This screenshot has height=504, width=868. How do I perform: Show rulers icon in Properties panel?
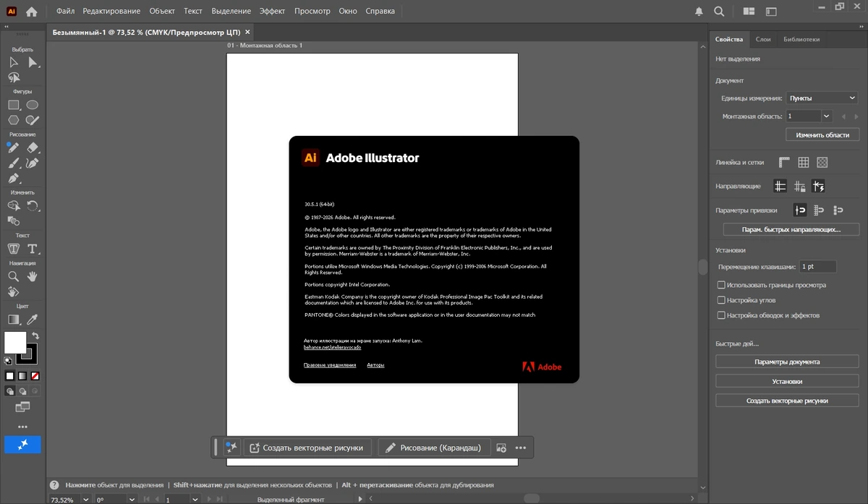[x=784, y=163]
